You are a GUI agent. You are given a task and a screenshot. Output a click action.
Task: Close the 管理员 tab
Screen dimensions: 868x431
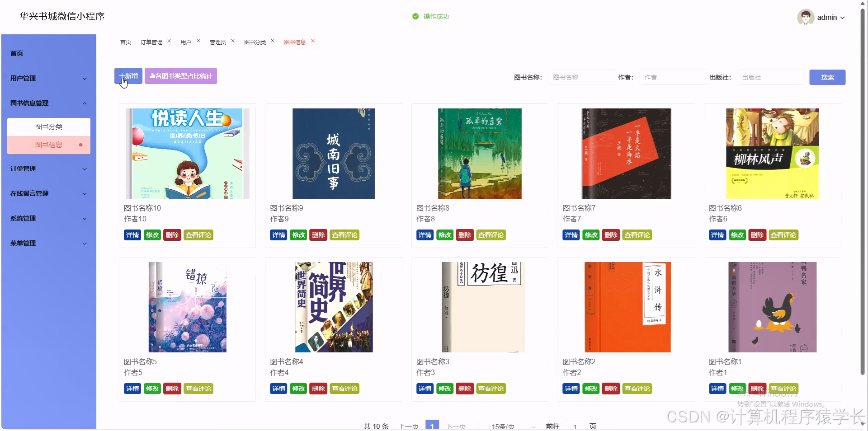[233, 40]
